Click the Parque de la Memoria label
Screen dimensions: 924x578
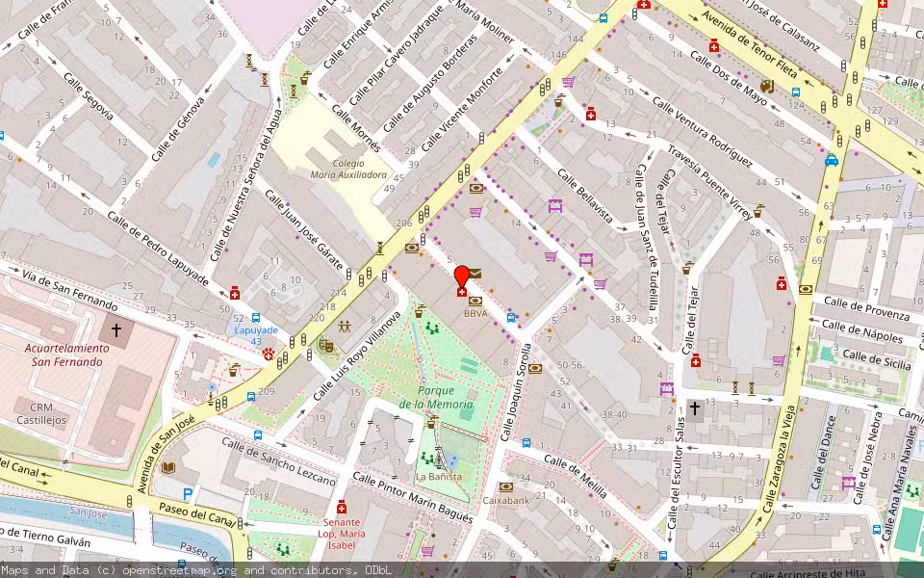436,397
